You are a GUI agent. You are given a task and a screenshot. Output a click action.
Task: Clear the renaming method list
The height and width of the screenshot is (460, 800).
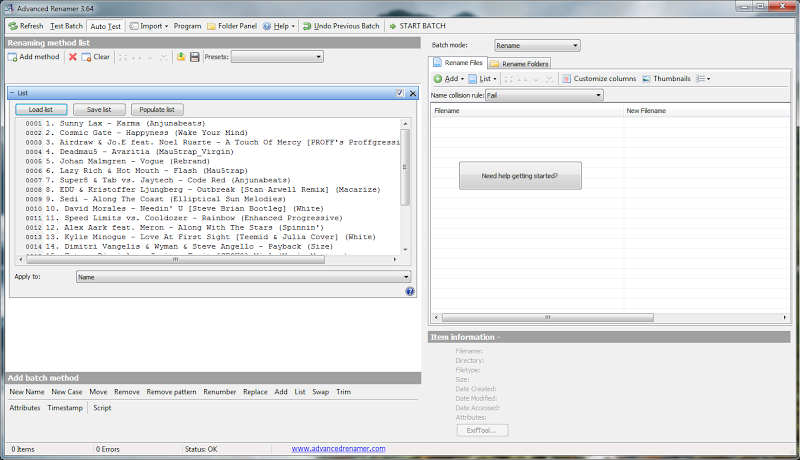(x=96, y=57)
